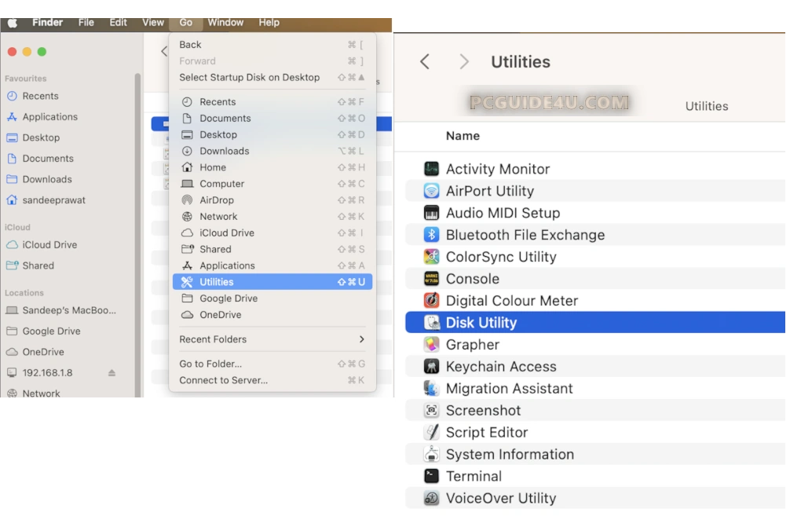Select Go to Folder… menu item
Screen dimensions: 812x531
point(210,364)
